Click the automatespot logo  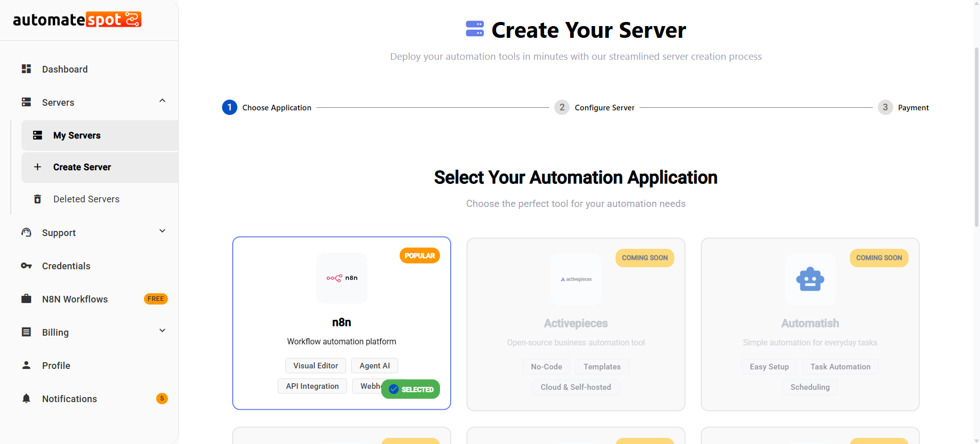click(77, 19)
